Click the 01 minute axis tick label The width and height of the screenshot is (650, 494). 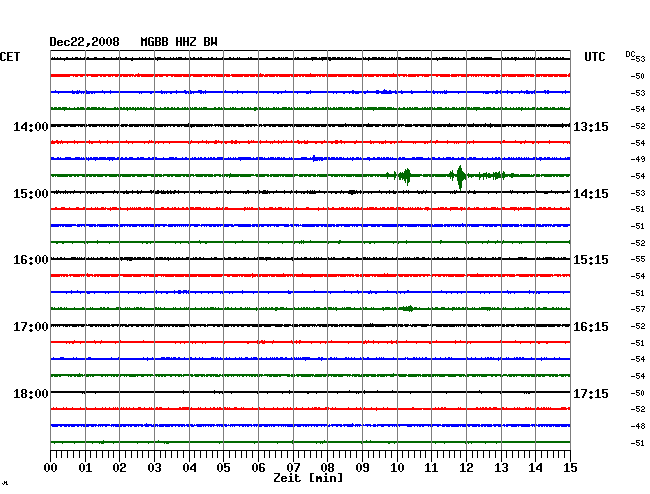(x=85, y=467)
